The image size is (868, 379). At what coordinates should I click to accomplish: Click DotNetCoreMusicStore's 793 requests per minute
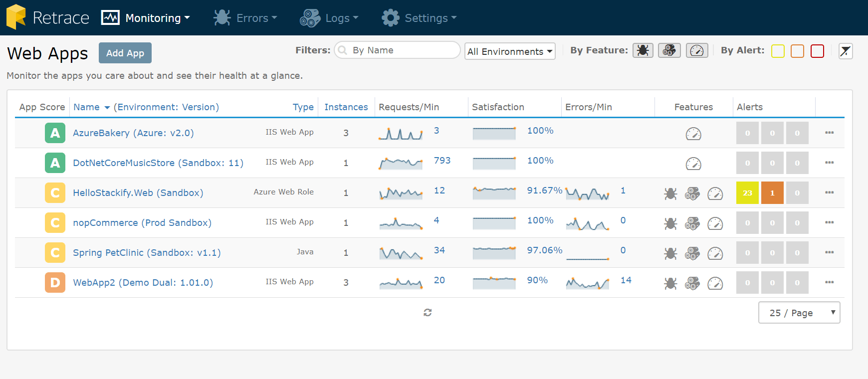point(442,161)
